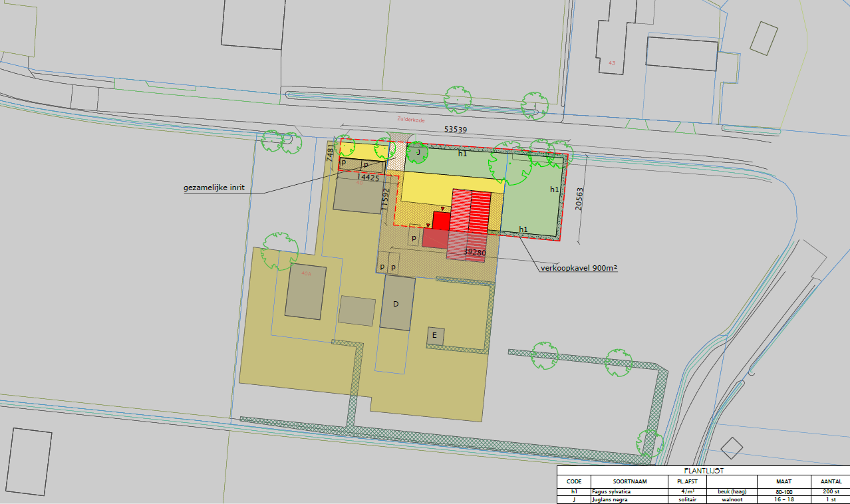
Task: Select the solid bright red square building
Action: click(441, 220)
